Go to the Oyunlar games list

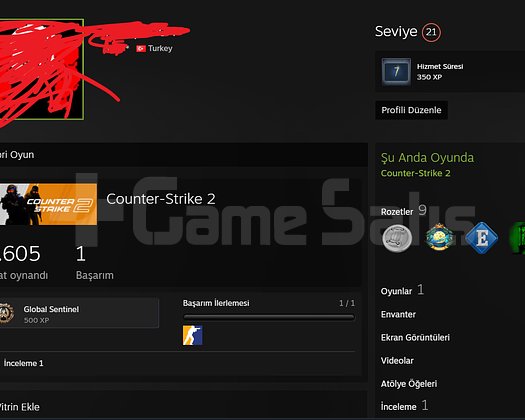(396, 291)
